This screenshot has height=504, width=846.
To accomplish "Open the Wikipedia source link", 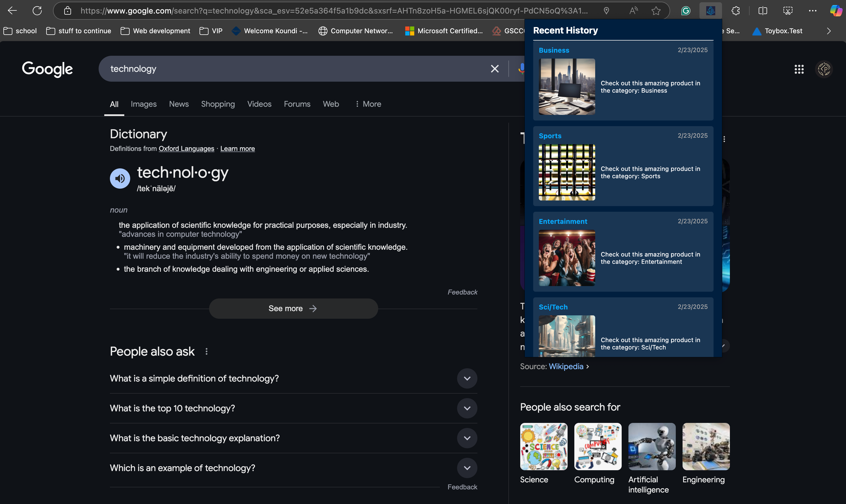I will pos(566,366).
